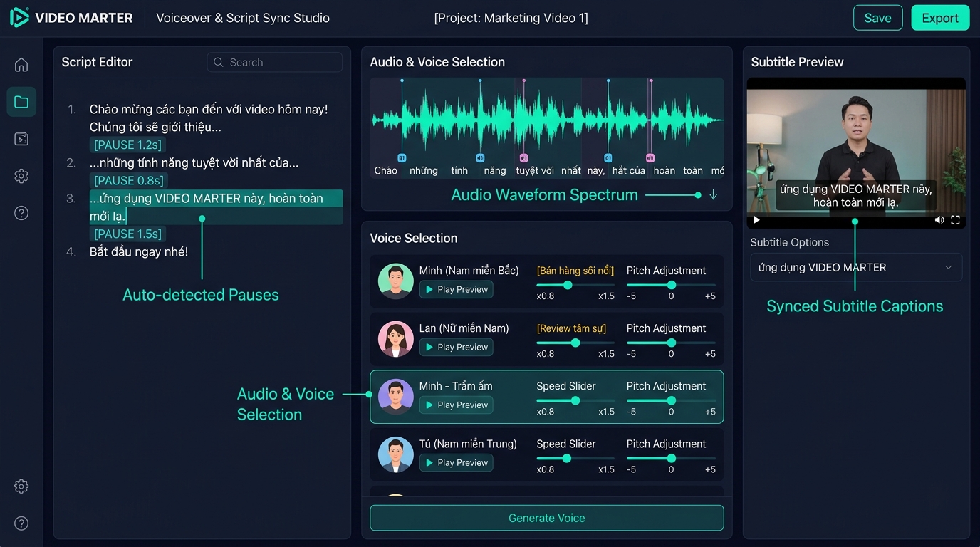
Task: Click Lan (Nữ miền Nam) avatar
Action: tap(396, 338)
